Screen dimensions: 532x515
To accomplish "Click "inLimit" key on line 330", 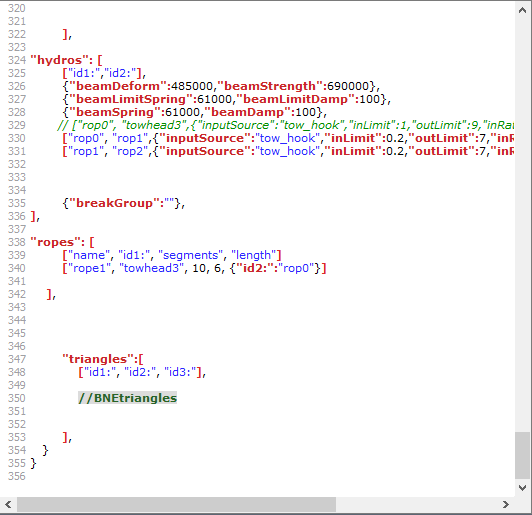I will coord(353,138).
